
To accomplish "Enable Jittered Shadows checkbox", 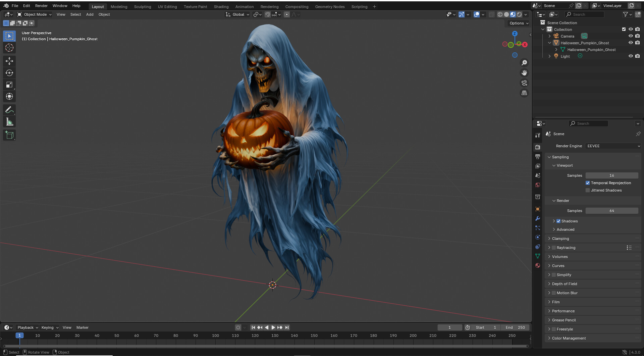I will (588, 190).
